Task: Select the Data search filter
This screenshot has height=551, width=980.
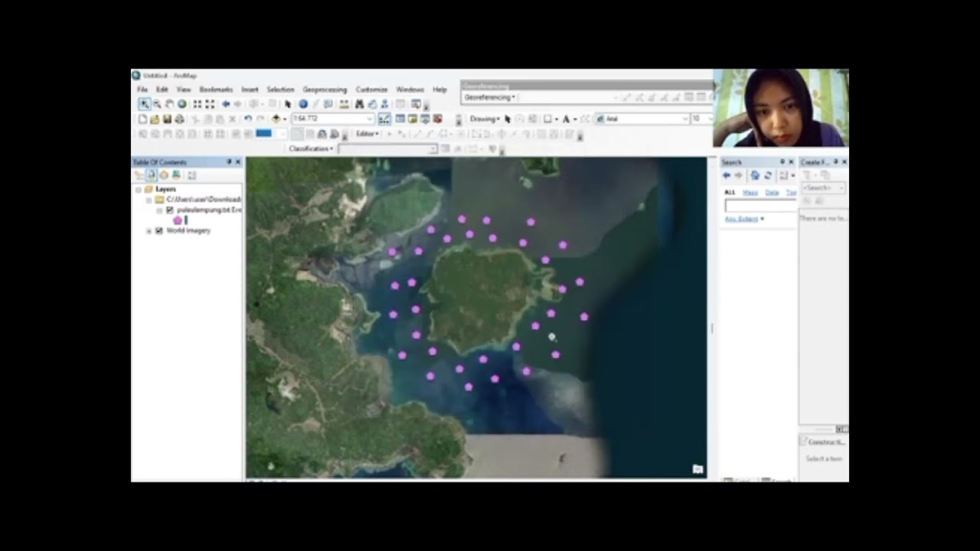Action: point(772,192)
